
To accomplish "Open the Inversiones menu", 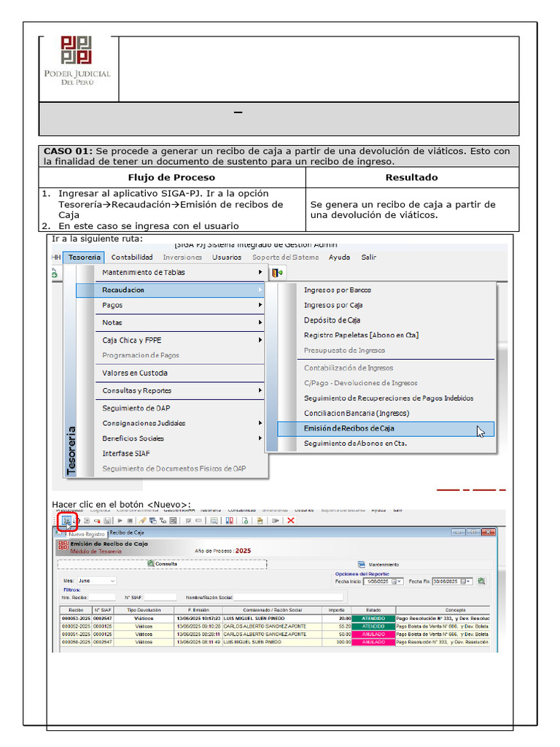I will 182,258.
